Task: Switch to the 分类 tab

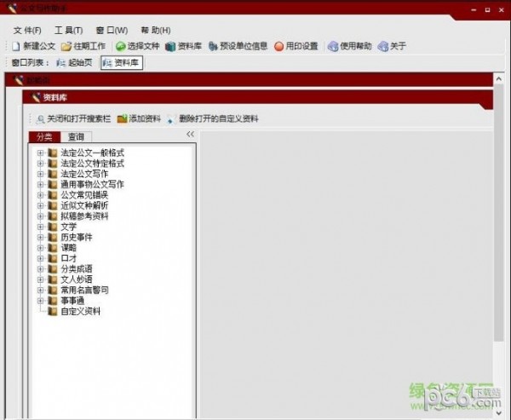Action: pos(44,137)
